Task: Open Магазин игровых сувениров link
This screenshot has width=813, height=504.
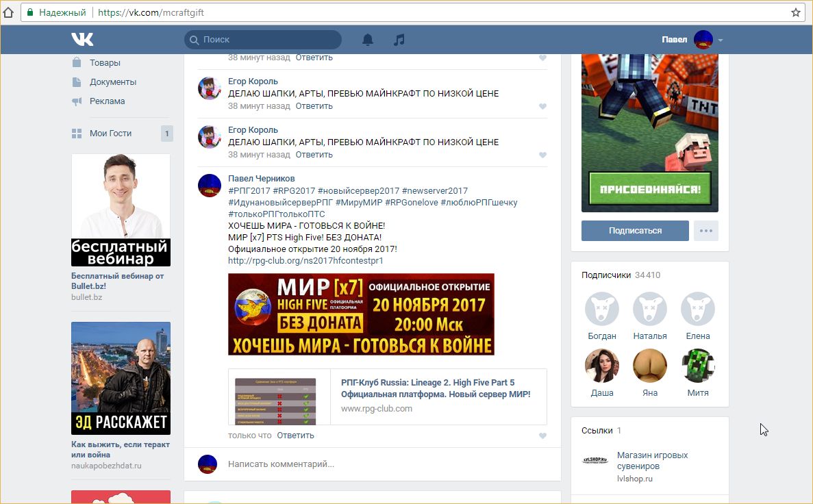Action: pos(652,460)
